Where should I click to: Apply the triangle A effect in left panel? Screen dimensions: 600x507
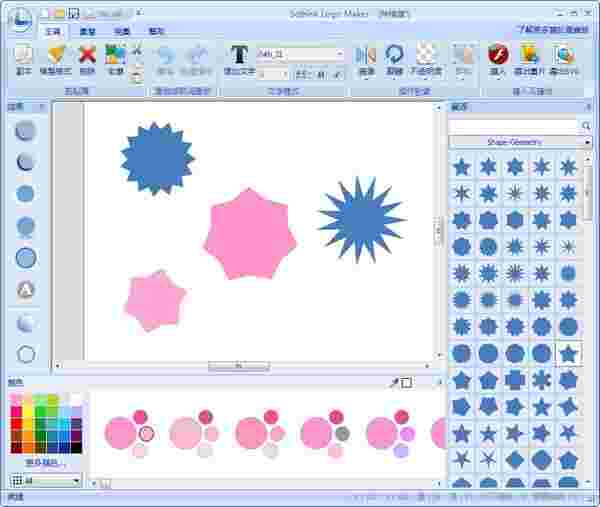[x=26, y=290]
